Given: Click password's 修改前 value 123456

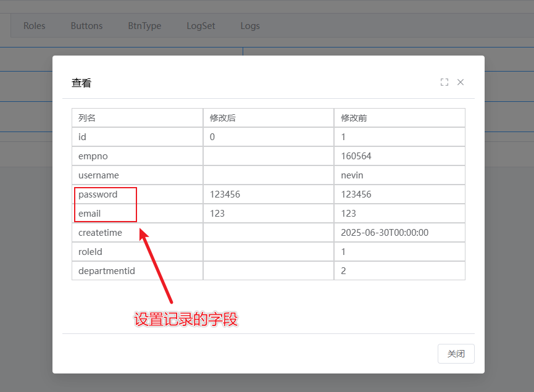Looking at the screenshot, I should (x=356, y=194).
